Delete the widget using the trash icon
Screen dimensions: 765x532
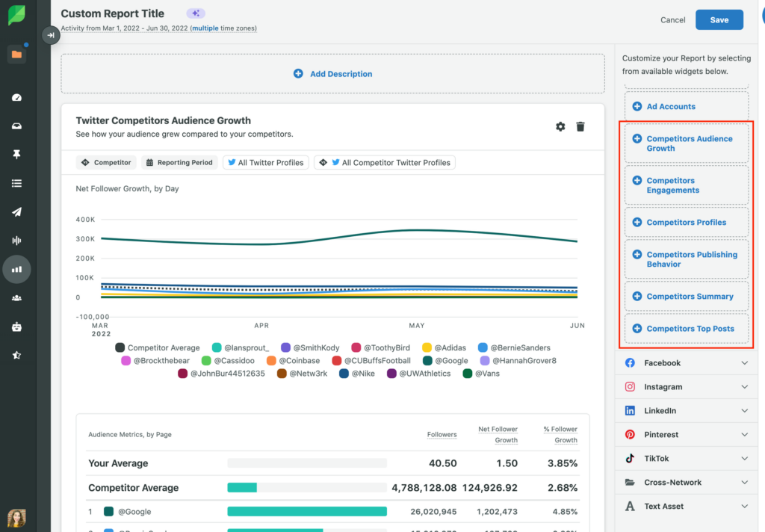[580, 127]
